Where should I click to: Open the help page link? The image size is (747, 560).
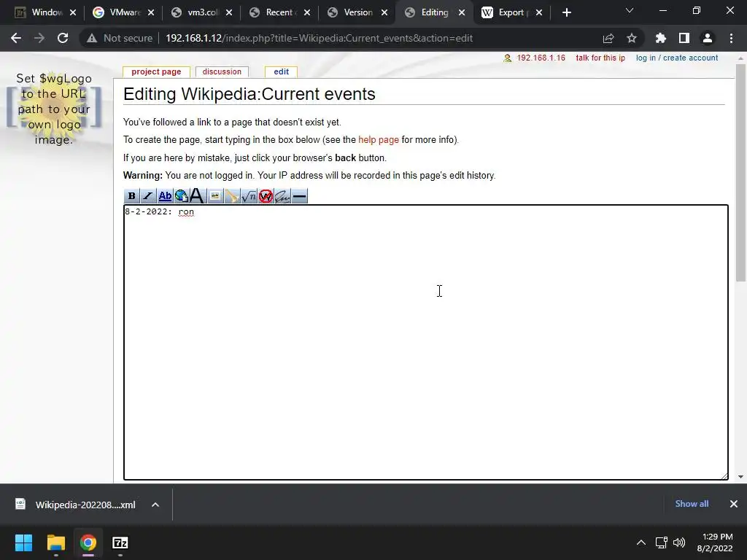[379, 140]
